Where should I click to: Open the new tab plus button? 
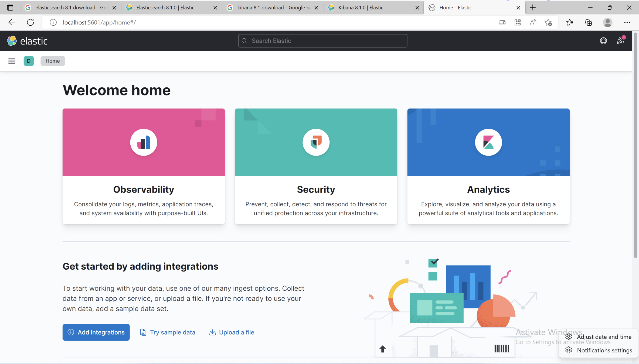tap(533, 8)
